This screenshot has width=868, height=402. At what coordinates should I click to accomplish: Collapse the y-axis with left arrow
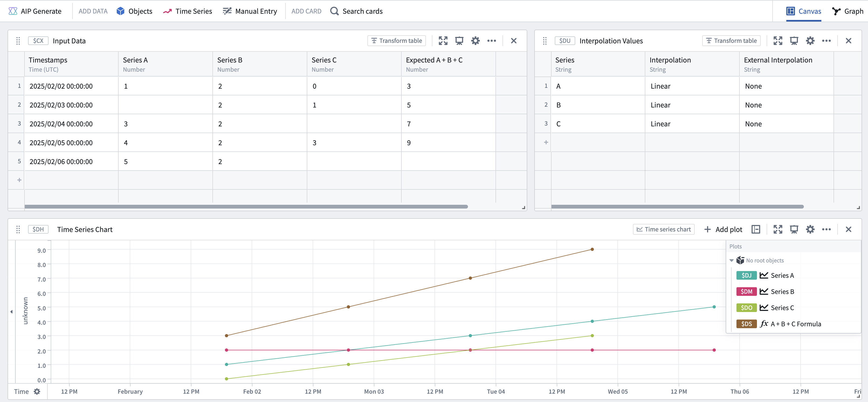click(11, 312)
